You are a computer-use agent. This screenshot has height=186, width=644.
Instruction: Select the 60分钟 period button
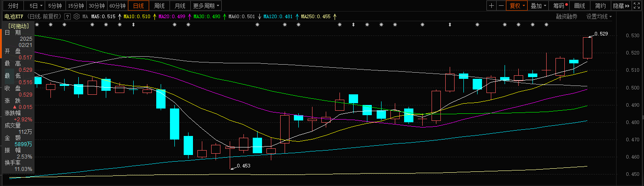pyautogui.click(x=118, y=6)
